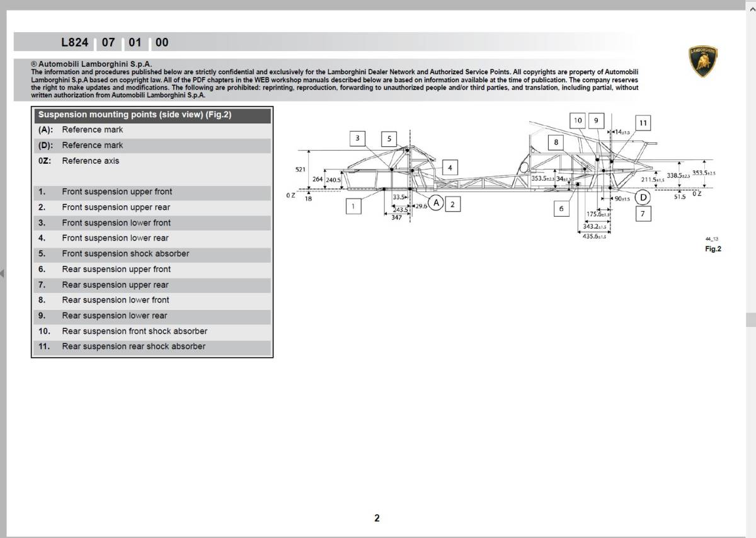Click figure reference '44_13'
This screenshot has width=756, height=538.
712,239
